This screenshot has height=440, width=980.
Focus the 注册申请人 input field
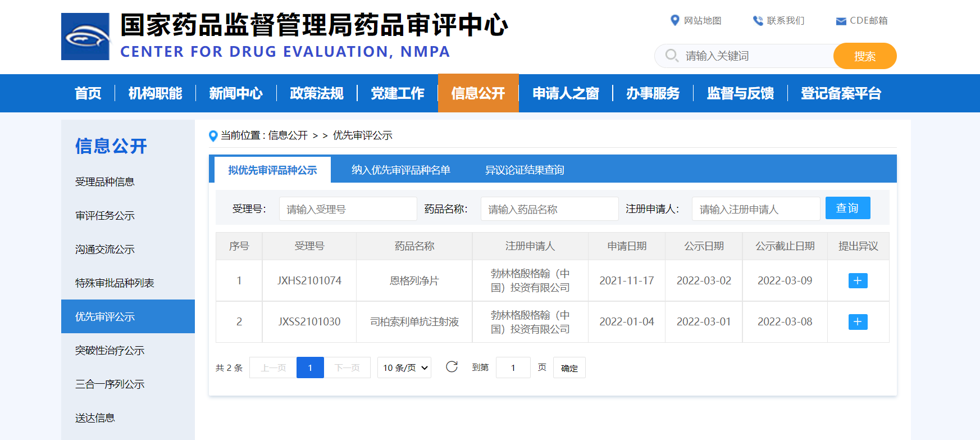(756, 209)
